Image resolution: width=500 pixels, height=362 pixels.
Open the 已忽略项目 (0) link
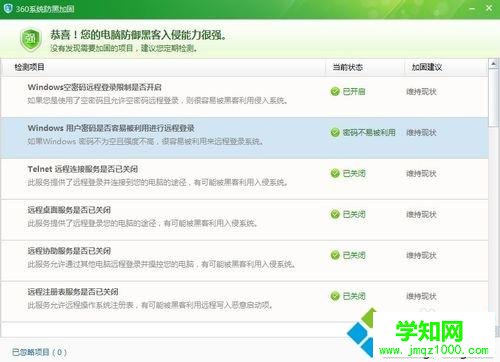[x=39, y=352]
